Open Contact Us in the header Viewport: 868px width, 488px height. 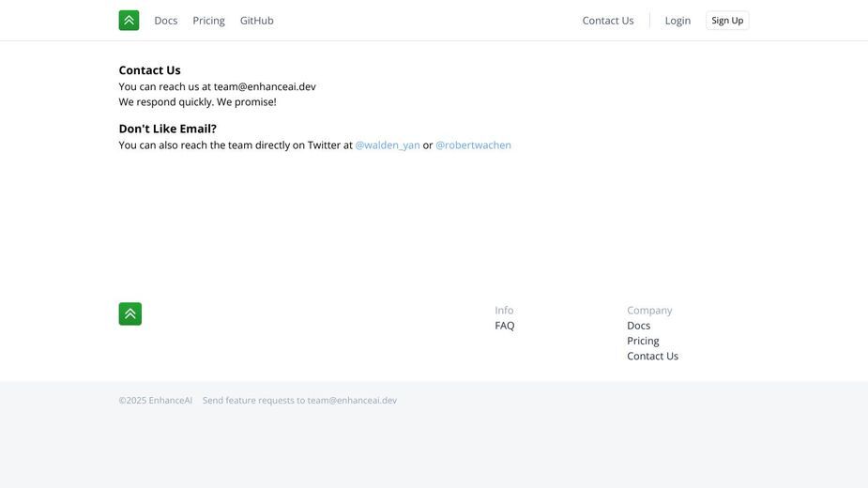point(608,21)
